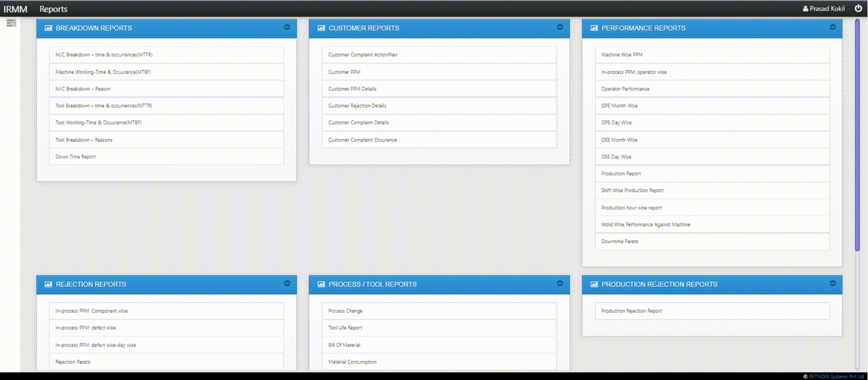Collapse the Production Rejection Reports panel
Image resolution: width=868 pixels, height=380 pixels.
point(833,284)
